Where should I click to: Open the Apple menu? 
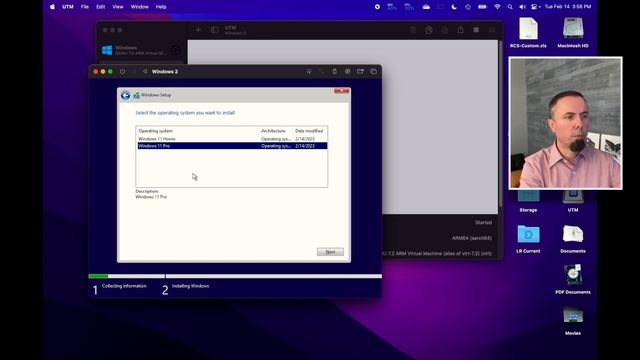point(52,7)
